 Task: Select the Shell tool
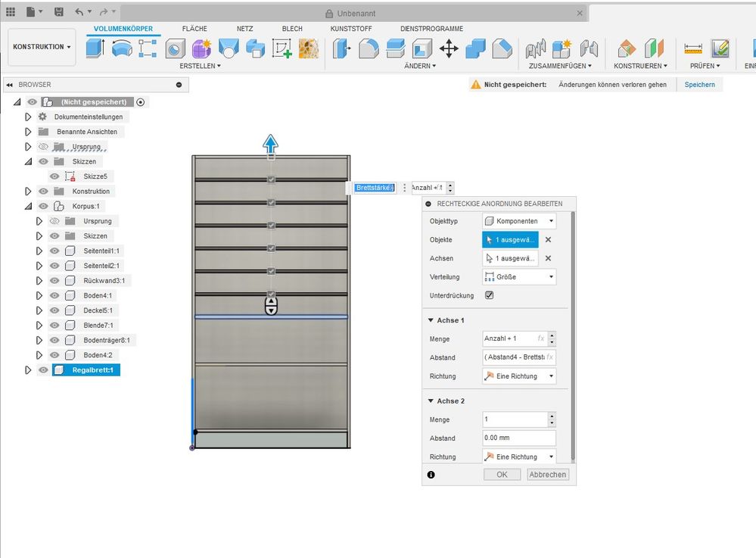422,48
